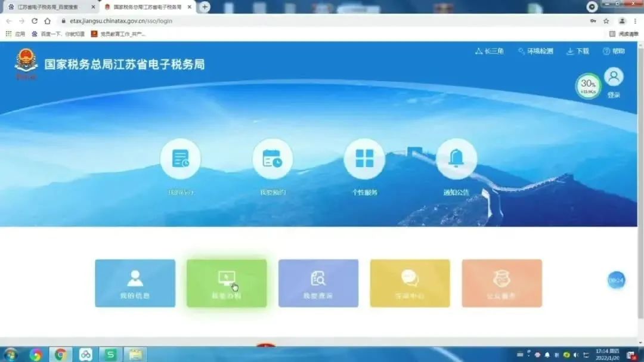Open a new browser tab
Viewport: 644px width, 362px height.
[x=205, y=7]
